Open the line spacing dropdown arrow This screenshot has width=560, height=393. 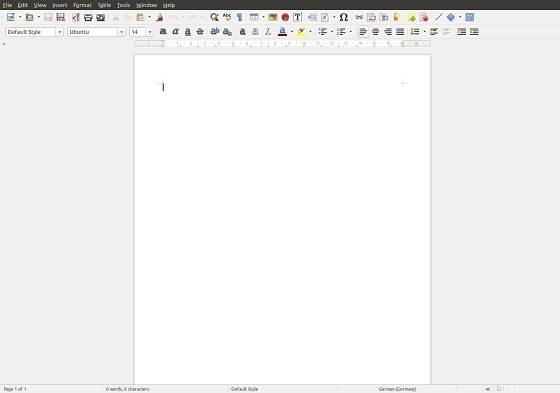[x=424, y=32]
